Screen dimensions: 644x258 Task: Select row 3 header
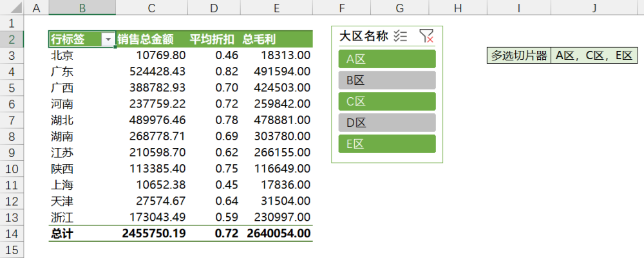tap(12, 55)
